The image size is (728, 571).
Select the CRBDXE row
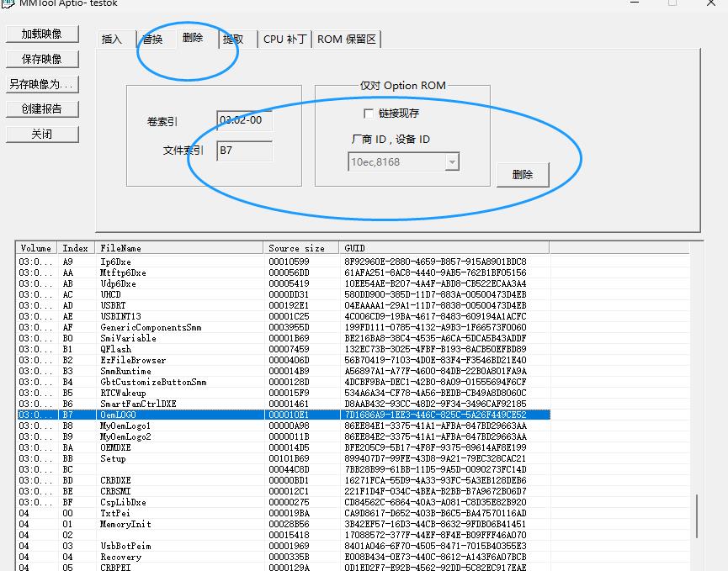(x=284, y=480)
